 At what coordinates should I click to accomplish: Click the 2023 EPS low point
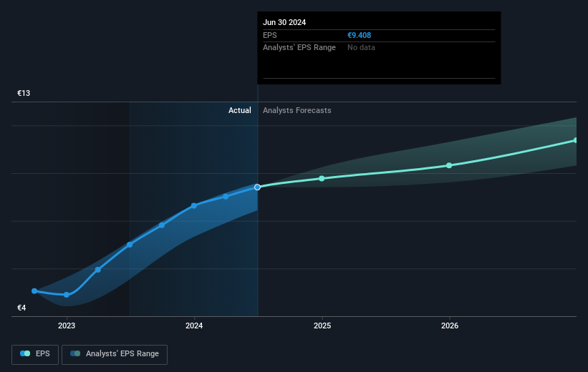(67, 295)
